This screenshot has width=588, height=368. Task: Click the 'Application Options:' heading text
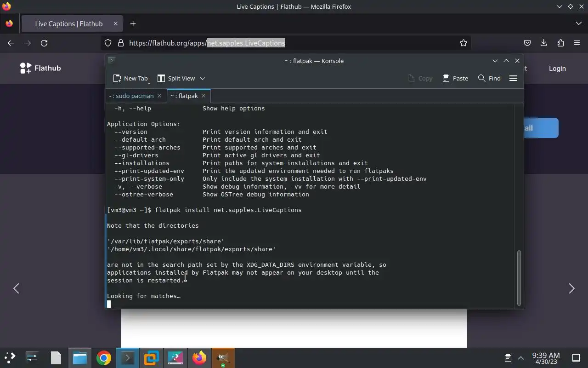point(144,124)
